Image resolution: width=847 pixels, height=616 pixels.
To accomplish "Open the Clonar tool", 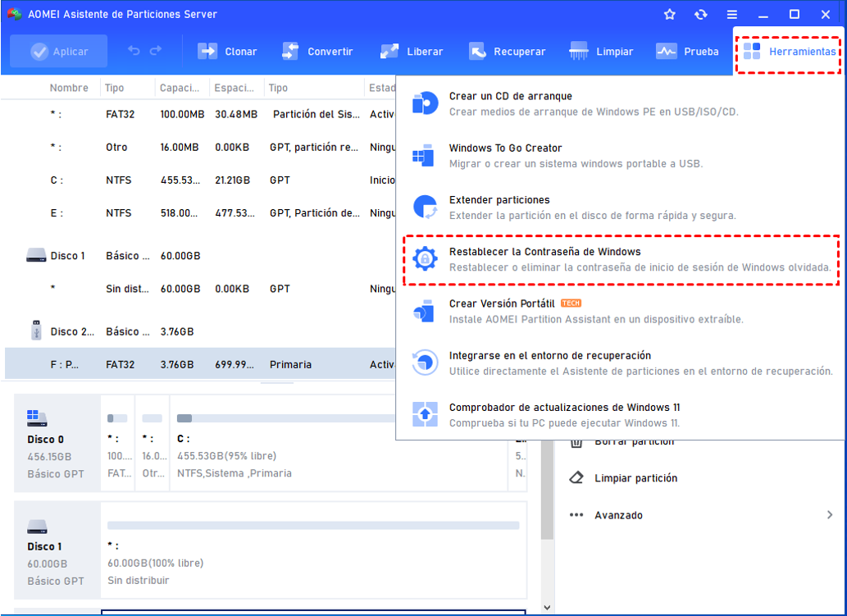I will coord(227,52).
